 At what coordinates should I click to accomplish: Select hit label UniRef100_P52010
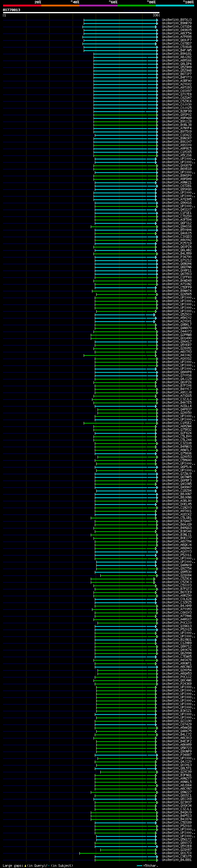176,826
